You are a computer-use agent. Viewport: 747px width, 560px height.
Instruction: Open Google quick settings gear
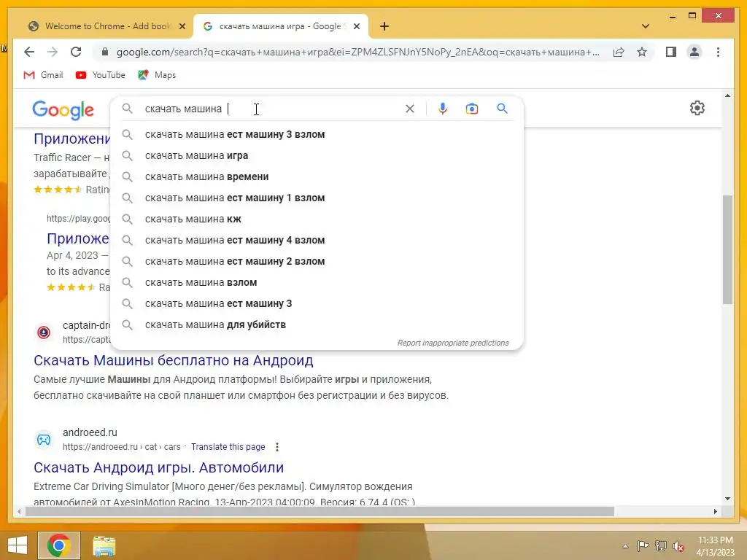click(x=697, y=108)
